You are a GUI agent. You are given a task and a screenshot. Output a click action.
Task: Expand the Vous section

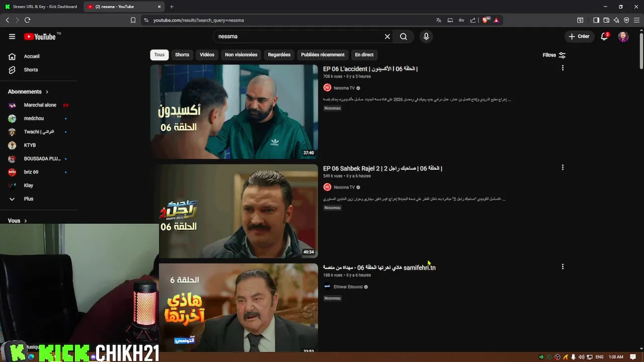click(x=18, y=221)
